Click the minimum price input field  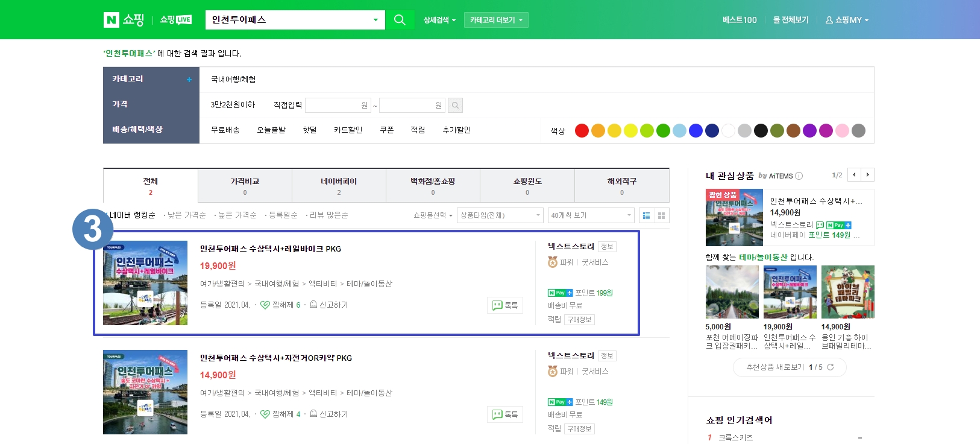[x=338, y=106]
